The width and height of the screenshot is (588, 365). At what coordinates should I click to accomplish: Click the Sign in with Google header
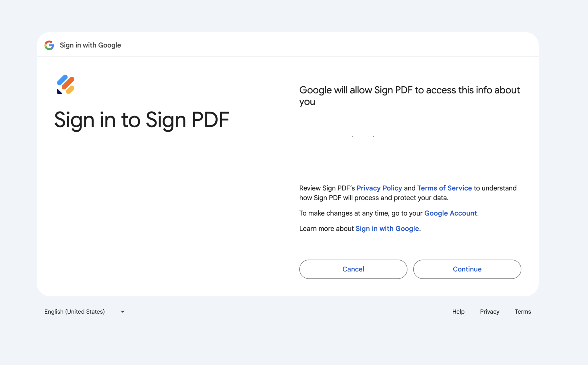coord(90,45)
